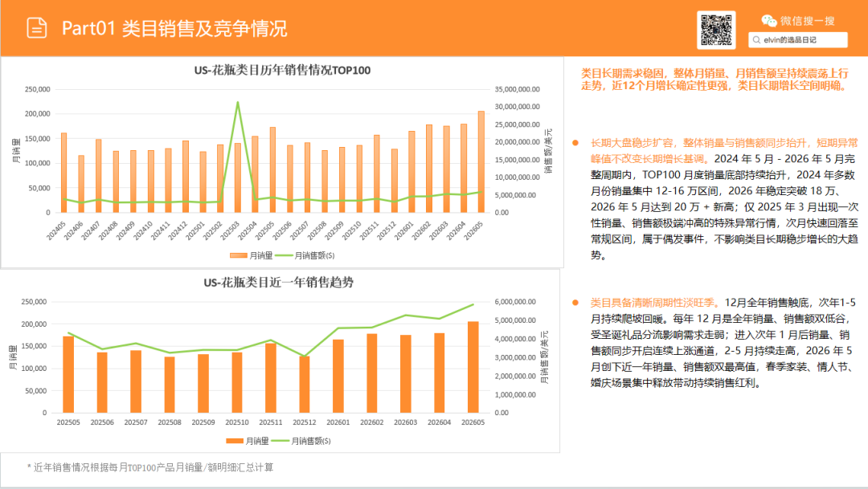The image size is (868, 489).
Task: Click x-axis label 202601 in top chart
Action: click(403, 230)
